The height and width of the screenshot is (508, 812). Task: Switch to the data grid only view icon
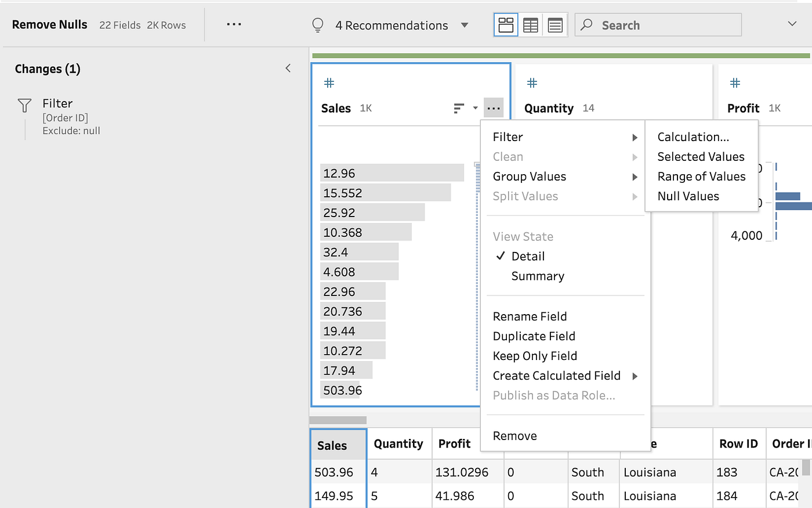(x=530, y=24)
